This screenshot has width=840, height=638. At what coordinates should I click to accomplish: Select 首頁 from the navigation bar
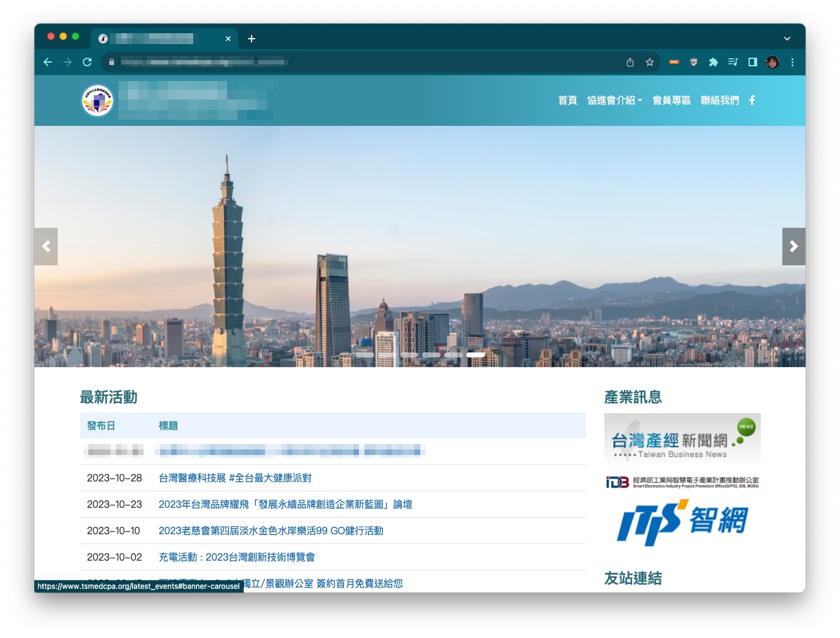pyautogui.click(x=567, y=100)
